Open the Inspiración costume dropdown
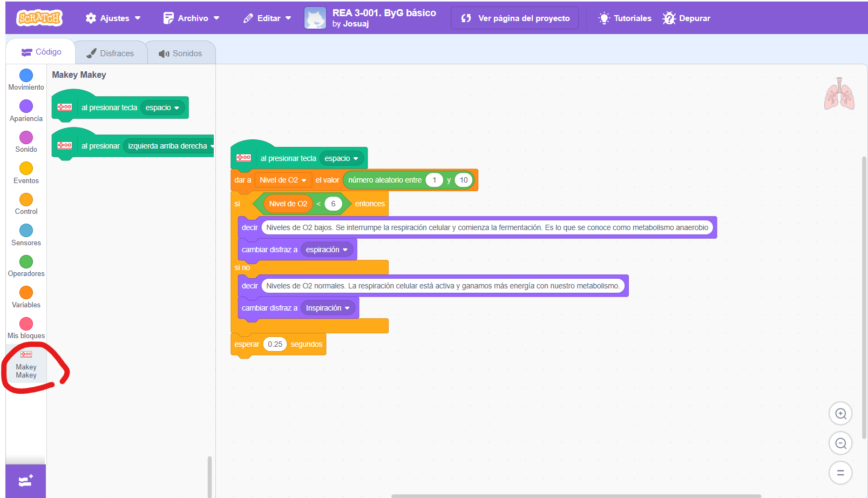 [328, 308]
